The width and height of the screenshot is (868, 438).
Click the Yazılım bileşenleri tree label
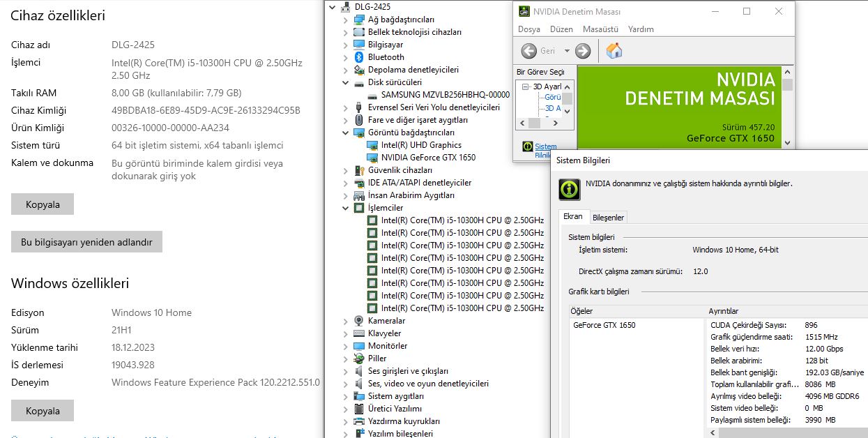(x=400, y=433)
